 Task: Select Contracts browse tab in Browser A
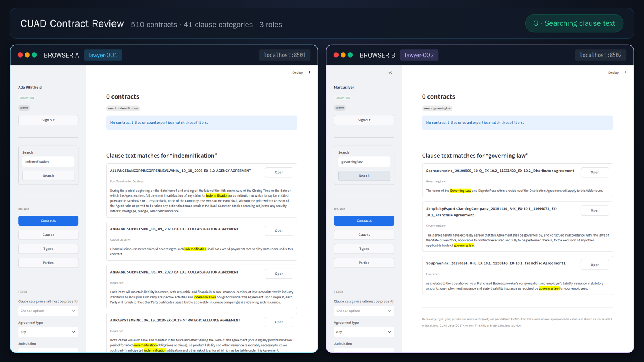click(48, 220)
